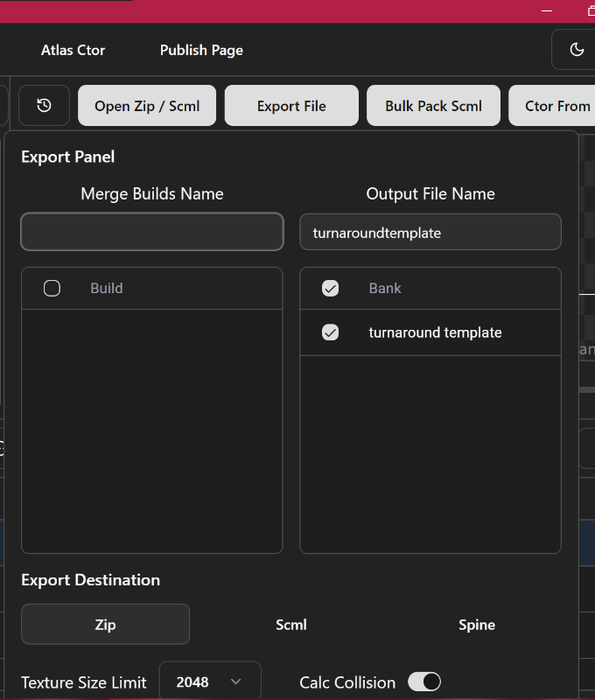Click the Bulk Pack Scml button

433,106
